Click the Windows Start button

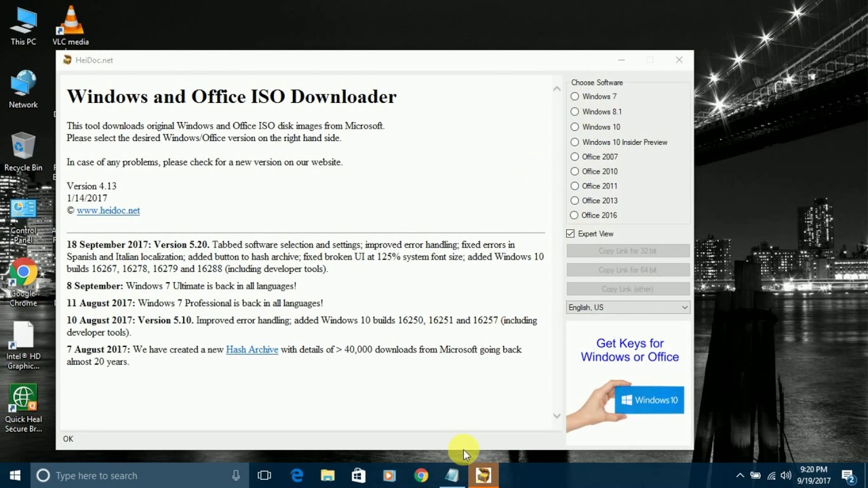(x=15, y=475)
